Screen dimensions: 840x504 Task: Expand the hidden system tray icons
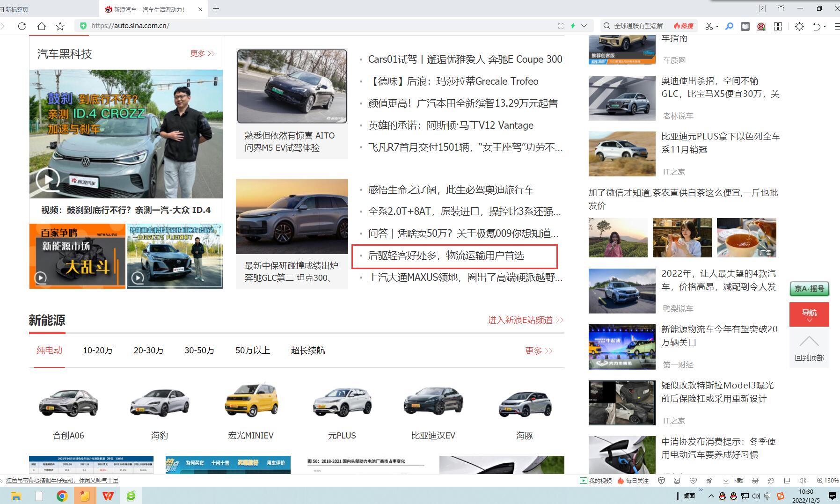711,496
